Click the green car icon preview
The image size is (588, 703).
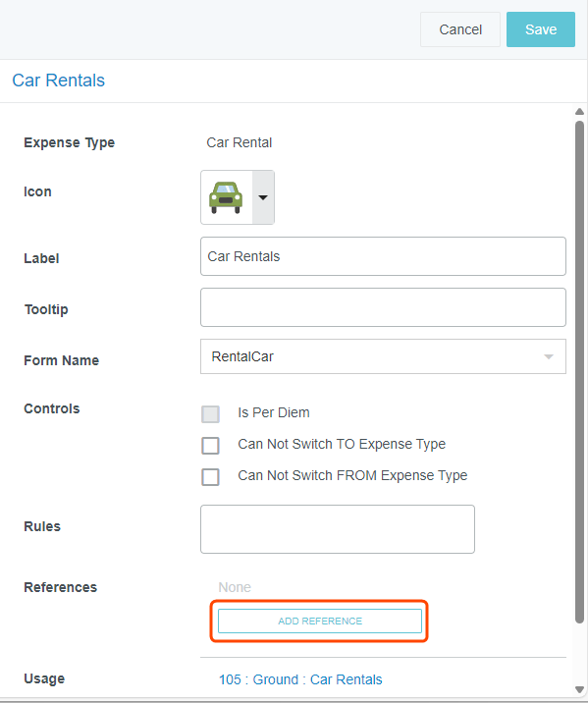pos(226,197)
